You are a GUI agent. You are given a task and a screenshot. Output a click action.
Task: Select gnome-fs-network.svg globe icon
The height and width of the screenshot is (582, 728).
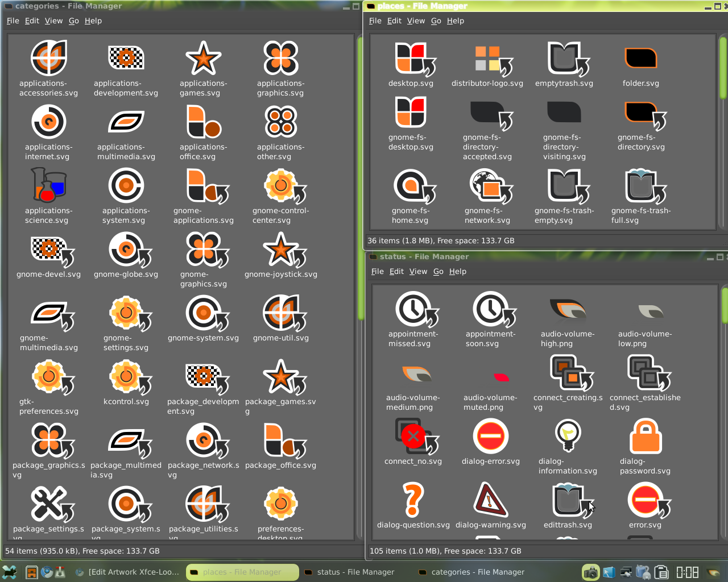tap(492, 186)
